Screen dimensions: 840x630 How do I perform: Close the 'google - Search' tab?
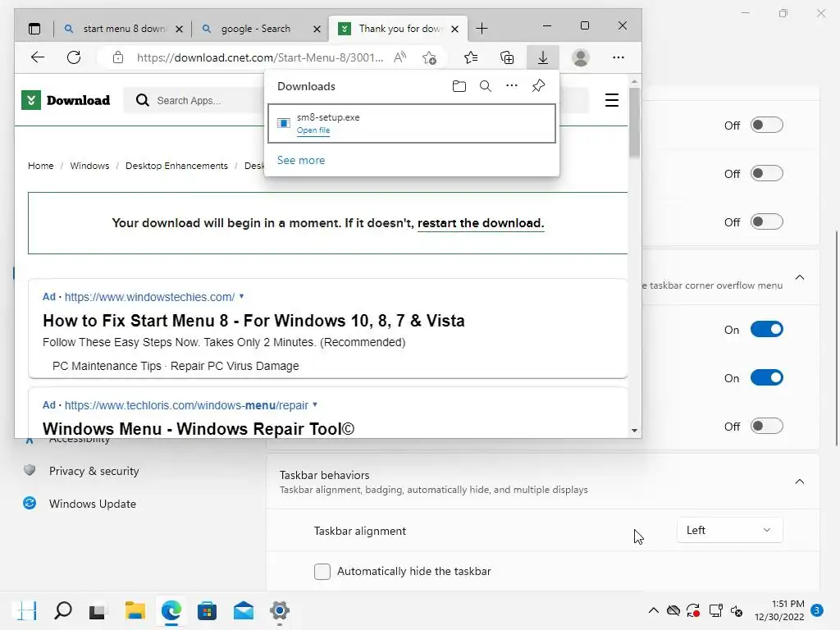click(x=317, y=29)
